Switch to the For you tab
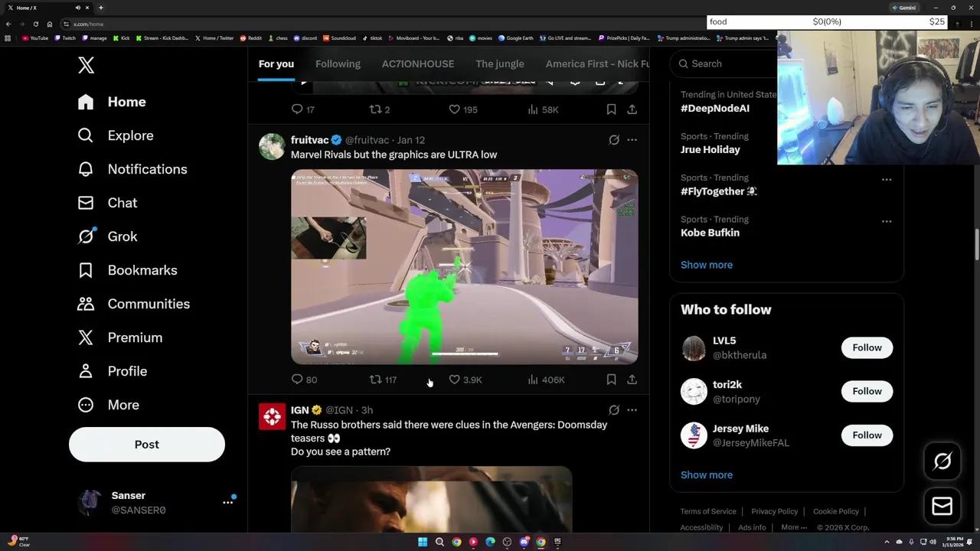Viewport: 980px width, 551px height. [276, 64]
